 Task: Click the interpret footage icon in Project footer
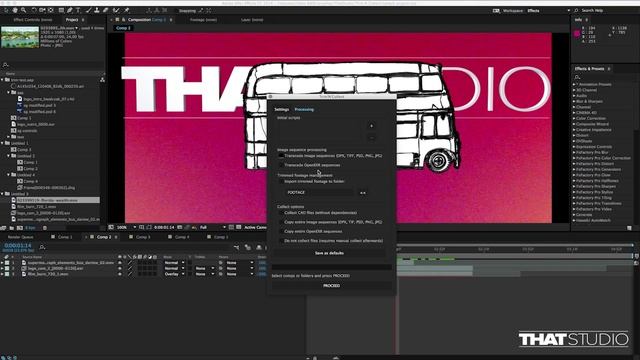[x=3, y=228]
